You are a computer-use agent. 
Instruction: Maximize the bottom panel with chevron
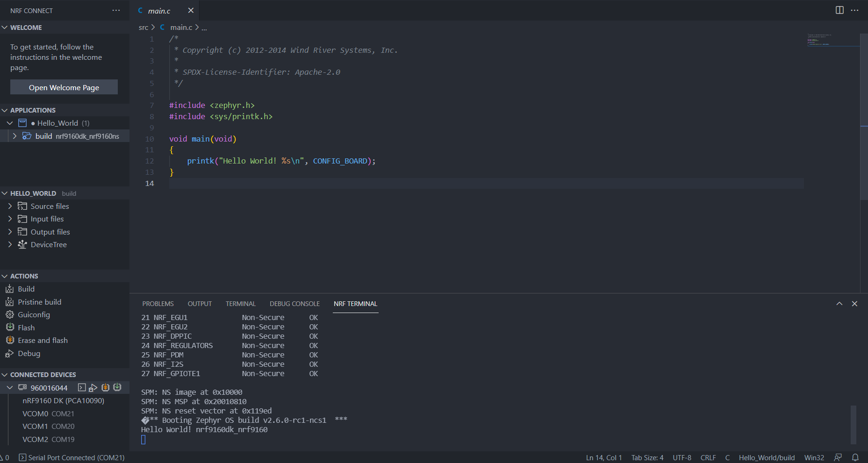[x=839, y=304]
